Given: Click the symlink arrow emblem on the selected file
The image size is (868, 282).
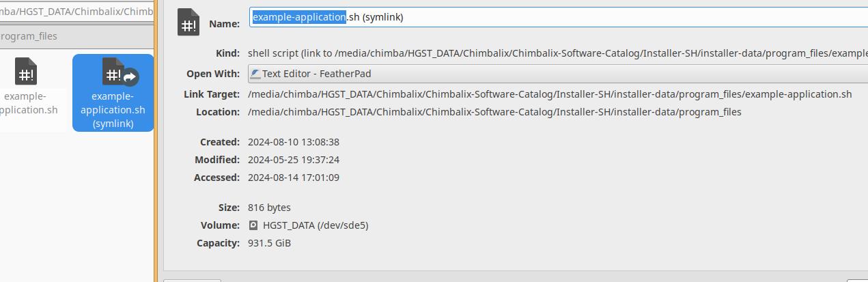Looking at the screenshot, I should point(130,77).
